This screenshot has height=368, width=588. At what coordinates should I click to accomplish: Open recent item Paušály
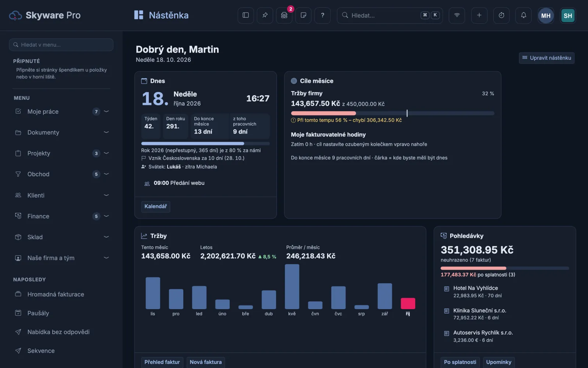point(61,313)
